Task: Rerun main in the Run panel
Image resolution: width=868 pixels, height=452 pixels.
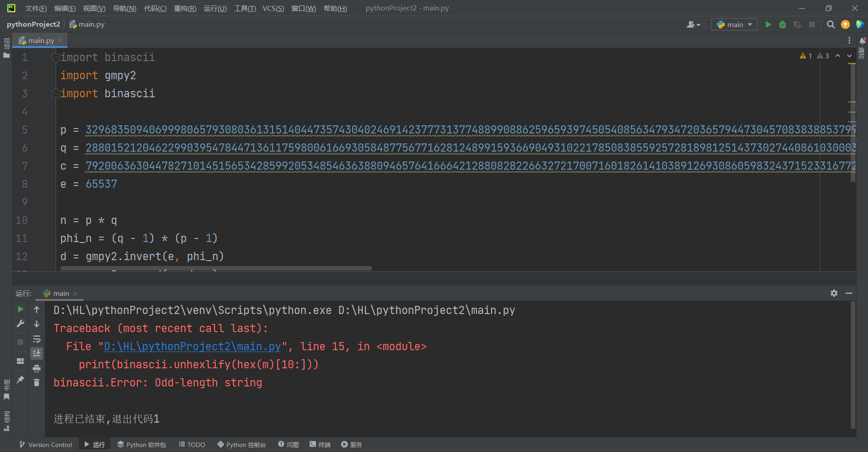Action: 20,309
